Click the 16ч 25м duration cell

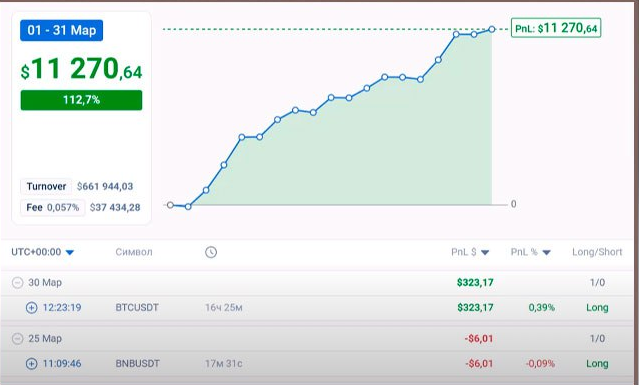point(224,308)
